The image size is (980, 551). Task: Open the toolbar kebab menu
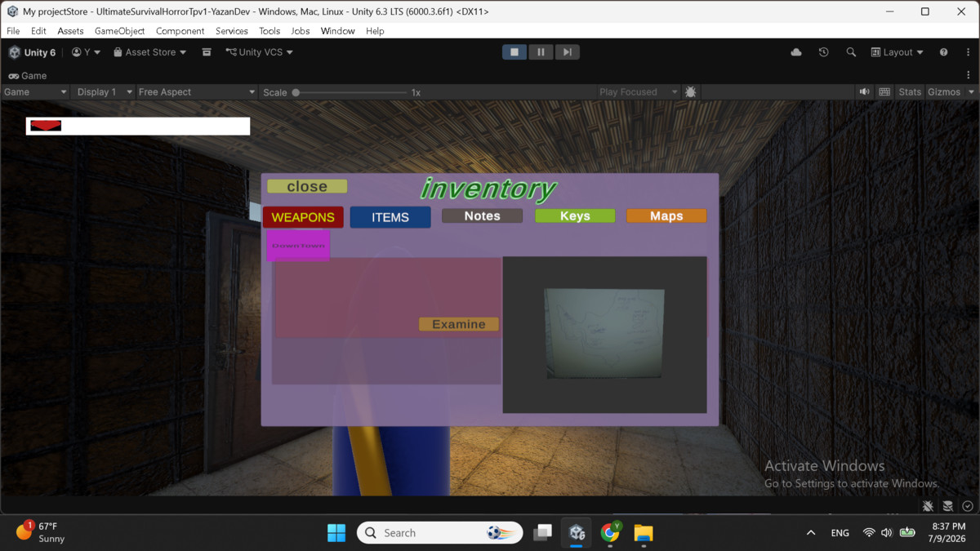[x=969, y=52]
